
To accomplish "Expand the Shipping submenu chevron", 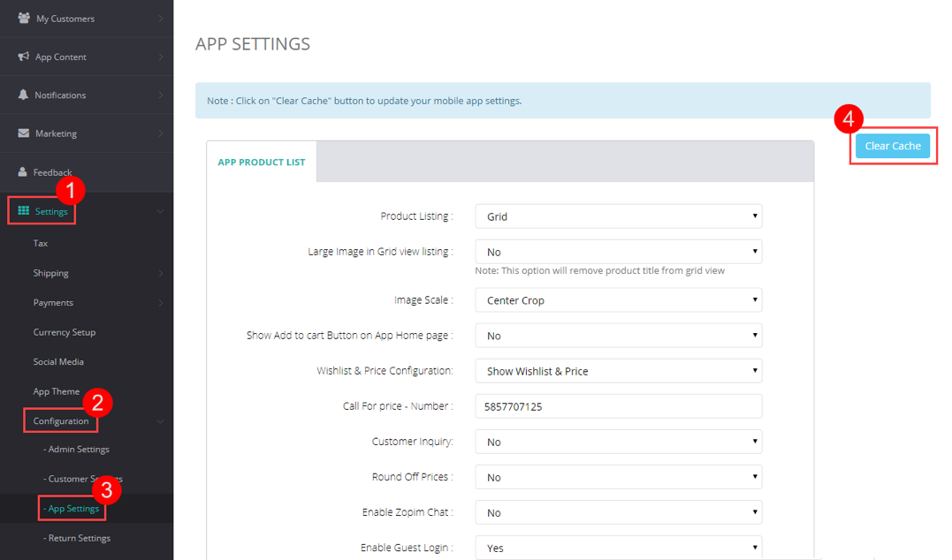I will pyautogui.click(x=160, y=274).
